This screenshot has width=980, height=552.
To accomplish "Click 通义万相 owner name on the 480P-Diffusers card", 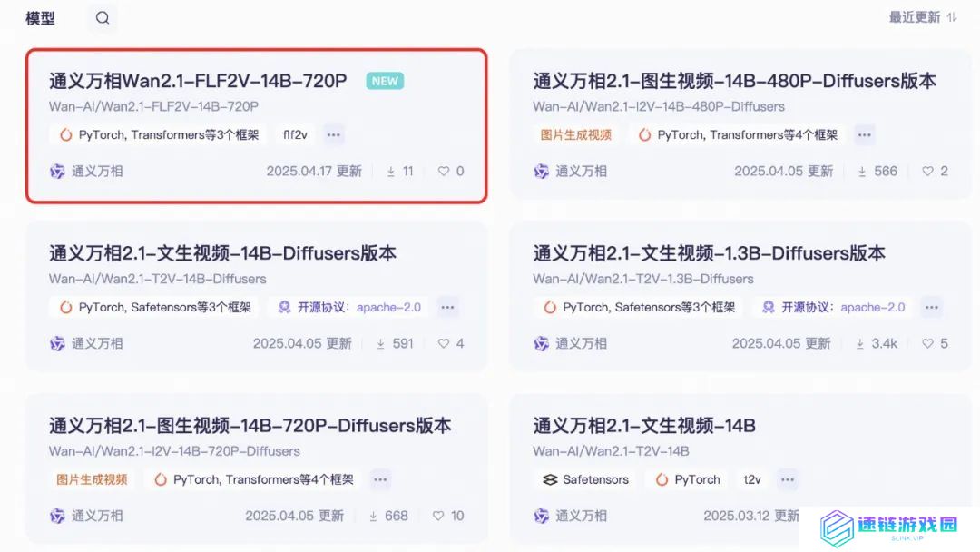I will 582,172.
